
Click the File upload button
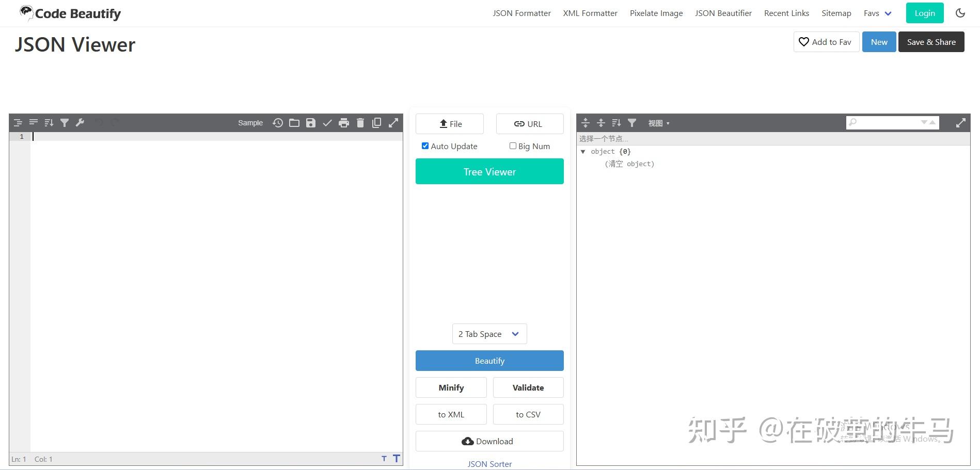[x=450, y=124]
